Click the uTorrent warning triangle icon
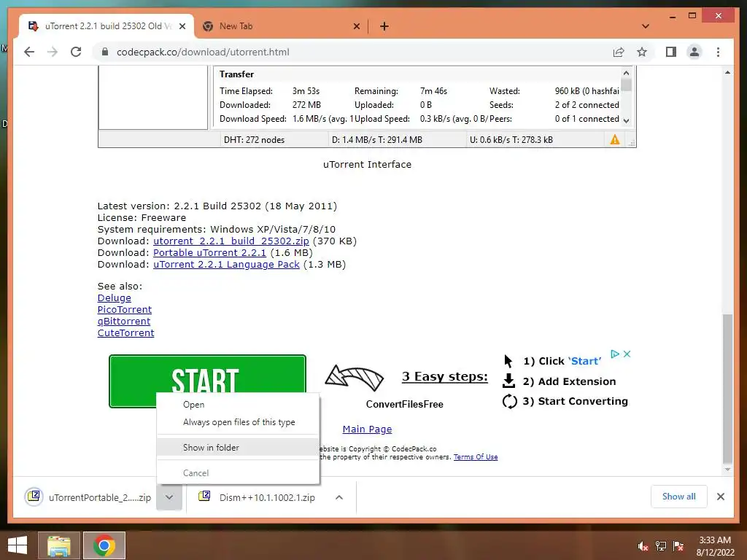Screen dimensions: 747x560 [x=615, y=139]
